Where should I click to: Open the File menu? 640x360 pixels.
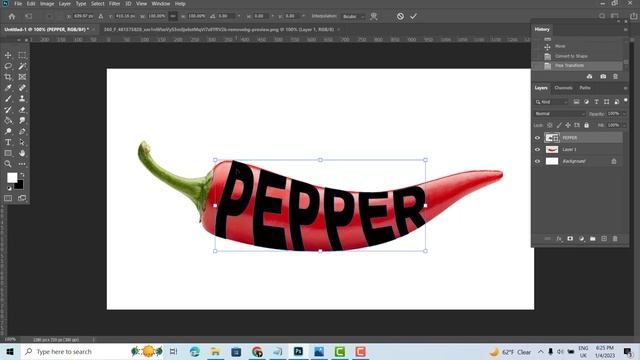pos(18,4)
